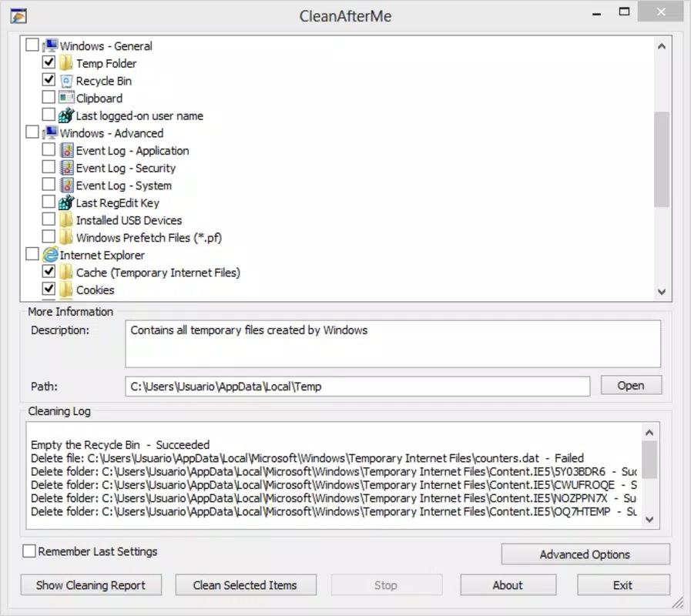691x616 pixels.
Task: Click the log line ending in NOZPPN7X
Action: pyautogui.click(x=334, y=498)
